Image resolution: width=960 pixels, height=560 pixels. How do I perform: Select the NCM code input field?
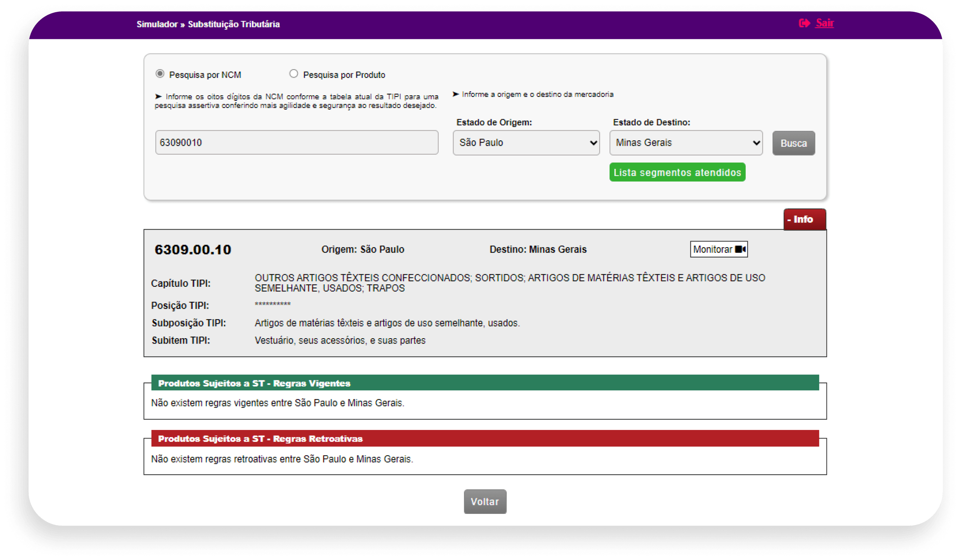point(297,142)
